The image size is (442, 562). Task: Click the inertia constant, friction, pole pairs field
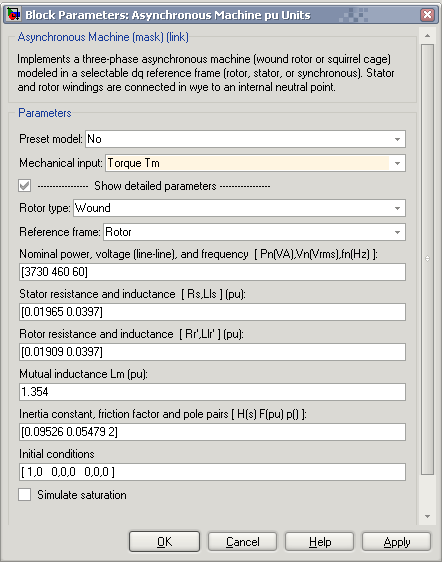(x=212, y=432)
